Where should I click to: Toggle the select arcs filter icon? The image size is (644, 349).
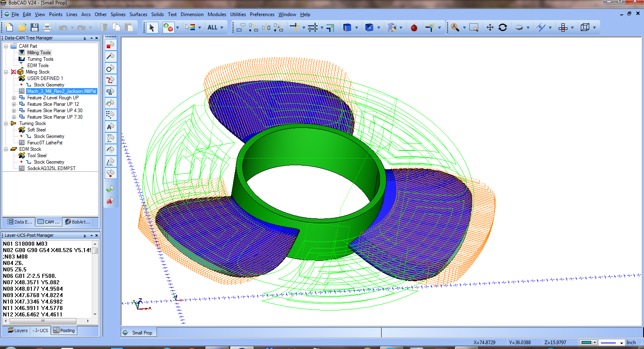[110, 68]
